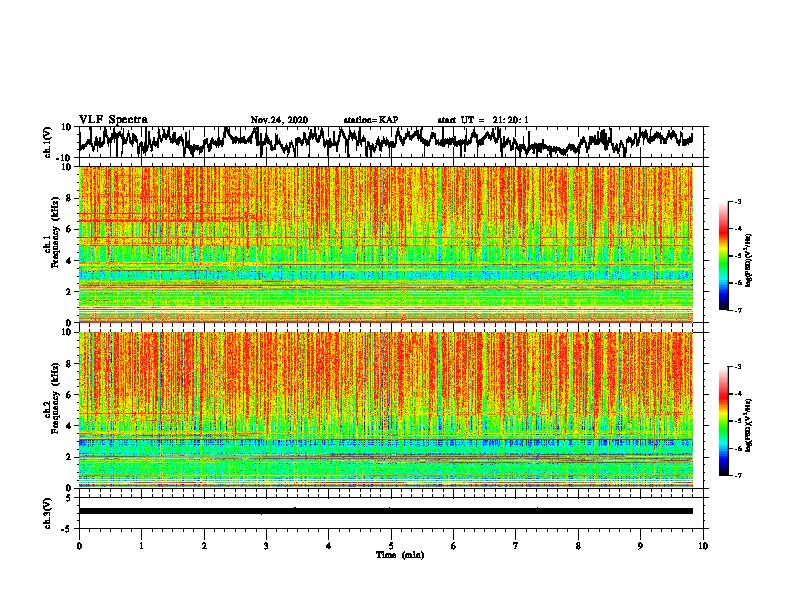792x612 pixels.
Task: Click the "8" tick on the time axis
Action: 578,546
